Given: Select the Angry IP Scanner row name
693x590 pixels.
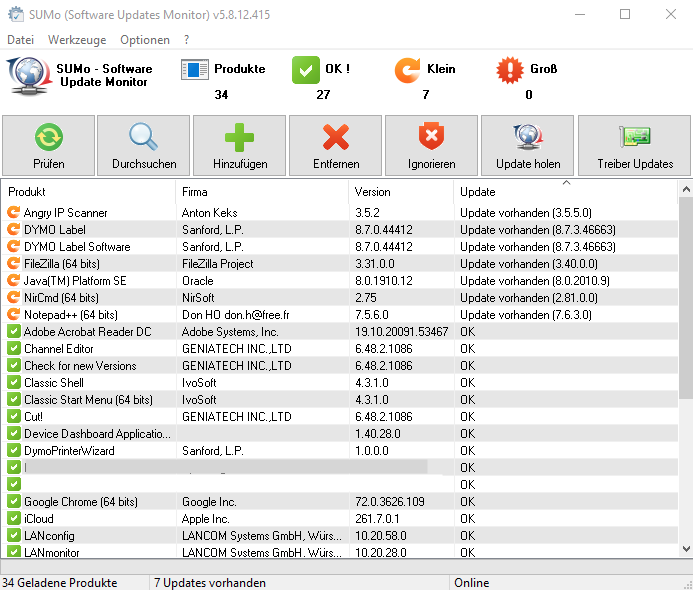Looking at the screenshot, I should point(65,213).
